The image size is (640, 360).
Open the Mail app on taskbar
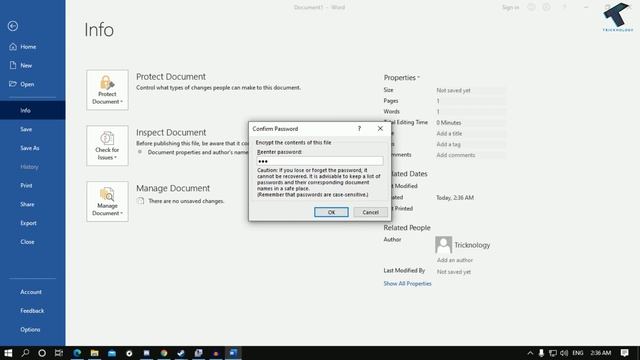112,353
